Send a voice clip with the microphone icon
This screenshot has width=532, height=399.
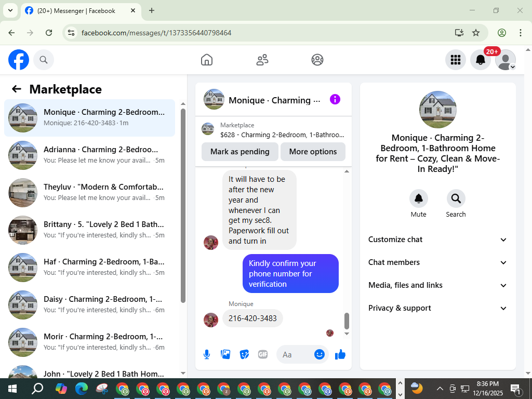pyautogui.click(x=207, y=354)
